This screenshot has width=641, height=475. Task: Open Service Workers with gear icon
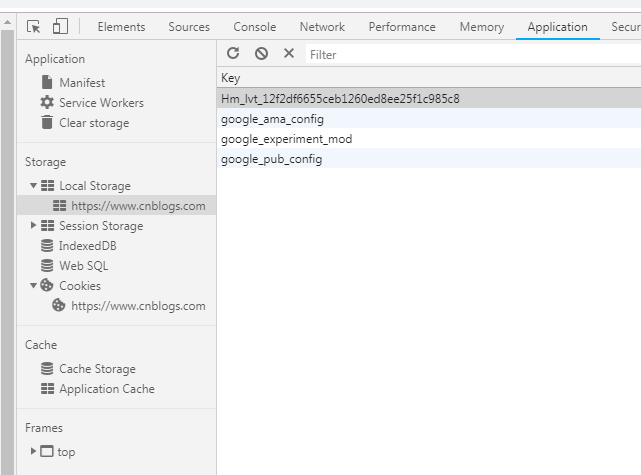click(x=100, y=103)
